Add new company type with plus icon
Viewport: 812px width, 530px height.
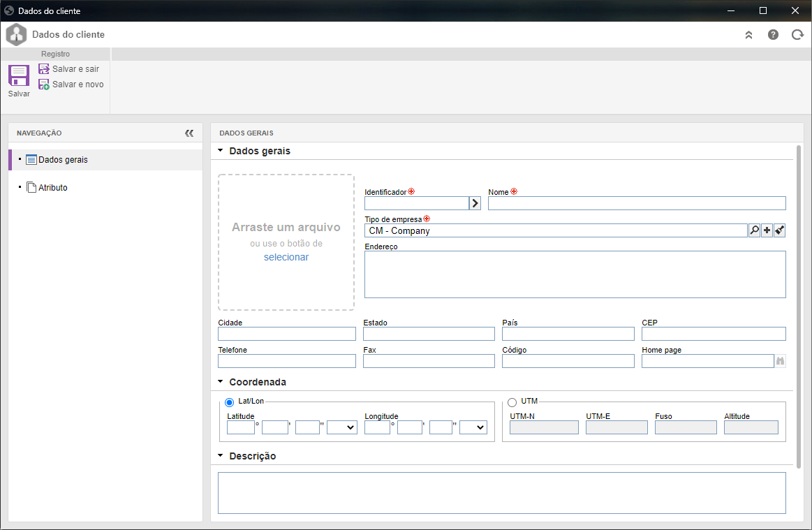[x=767, y=230]
